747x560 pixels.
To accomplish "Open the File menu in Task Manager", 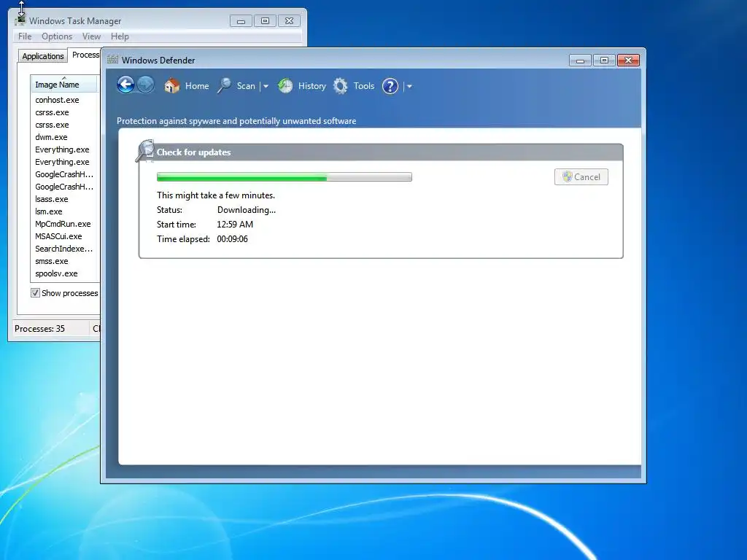I will [x=25, y=36].
